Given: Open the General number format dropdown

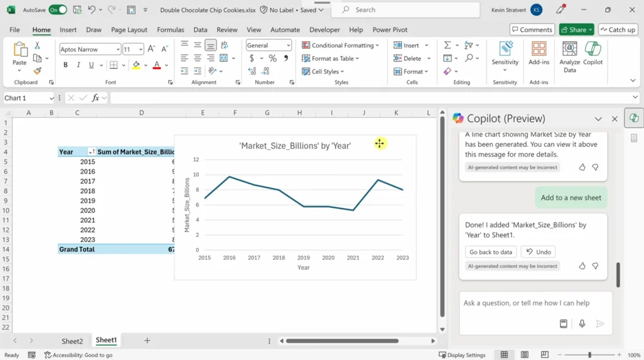Looking at the screenshot, I should [x=288, y=45].
